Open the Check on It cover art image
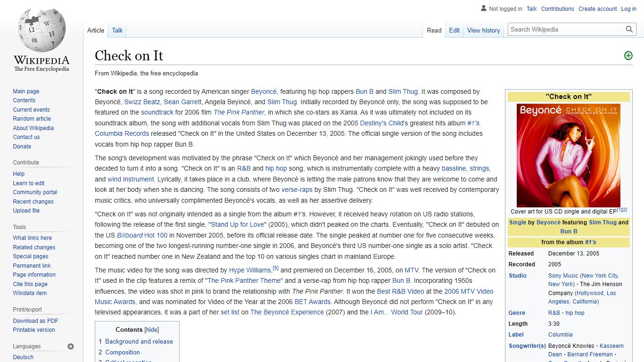 569,155
